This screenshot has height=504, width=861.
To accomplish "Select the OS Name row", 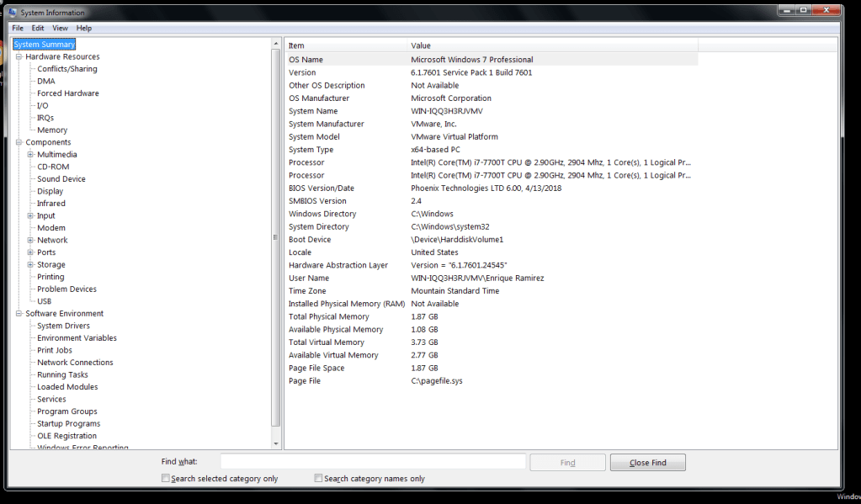I will point(492,59).
